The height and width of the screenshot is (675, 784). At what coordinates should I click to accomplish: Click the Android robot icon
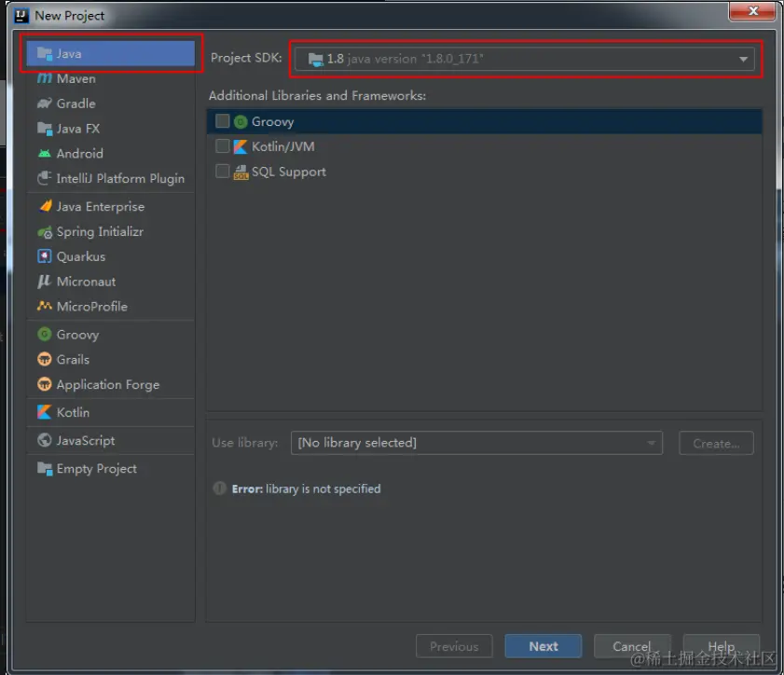pyautogui.click(x=45, y=154)
